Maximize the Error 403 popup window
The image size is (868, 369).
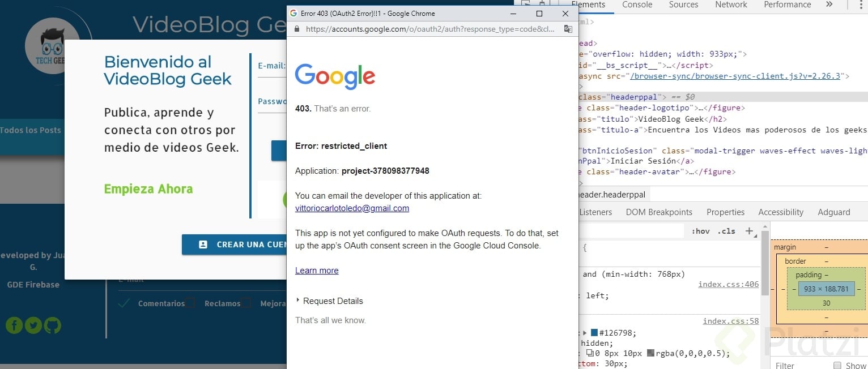coord(539,13)
